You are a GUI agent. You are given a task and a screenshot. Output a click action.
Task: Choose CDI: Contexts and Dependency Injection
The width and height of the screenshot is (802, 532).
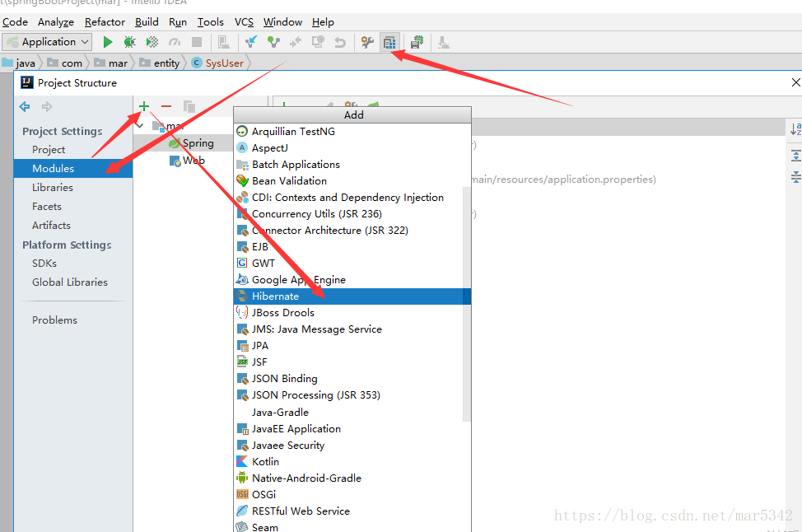(348, 198)
